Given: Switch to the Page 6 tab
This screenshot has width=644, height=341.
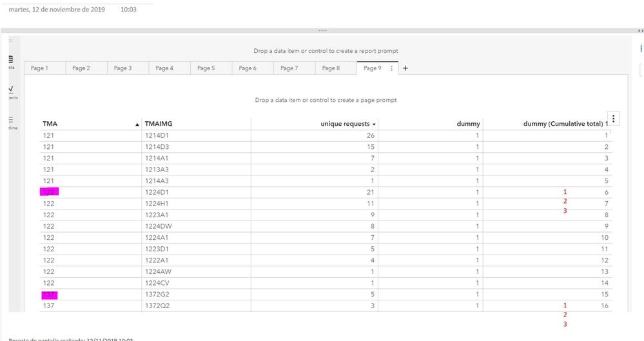Looking at the screenshot, I should (248, 68).
